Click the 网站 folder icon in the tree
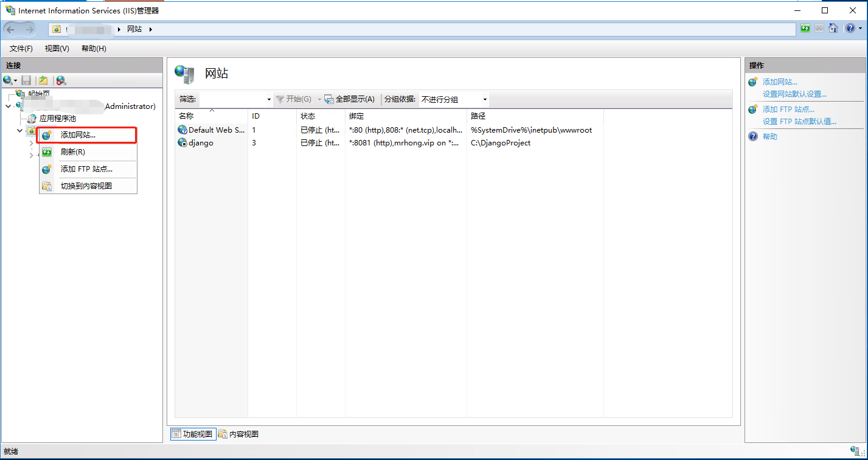 click(x=32, y=131)
